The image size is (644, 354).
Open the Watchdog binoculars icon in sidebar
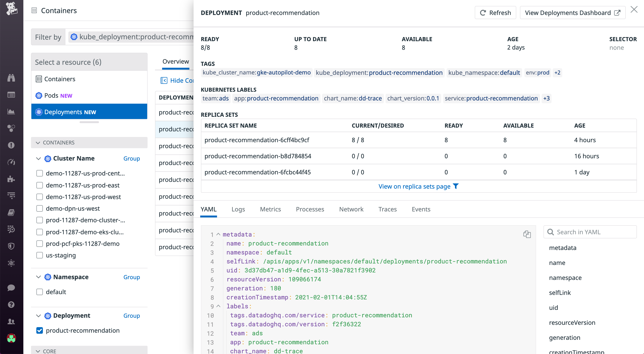pyautogui.click(x=11, y=78)
